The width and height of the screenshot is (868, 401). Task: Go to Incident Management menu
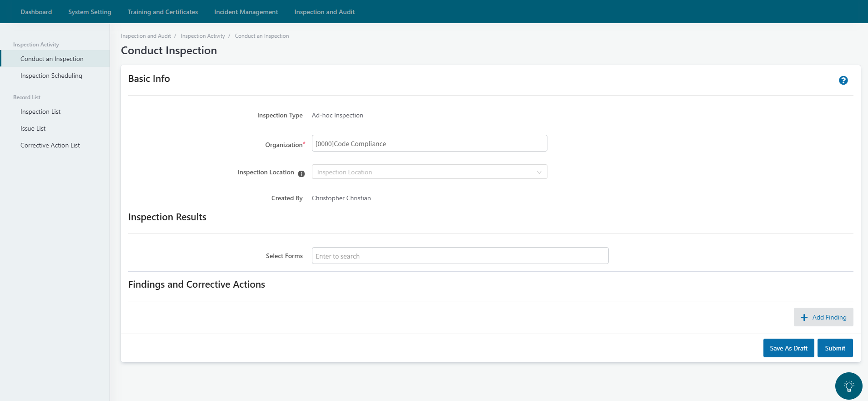click(x=246, y=12)
